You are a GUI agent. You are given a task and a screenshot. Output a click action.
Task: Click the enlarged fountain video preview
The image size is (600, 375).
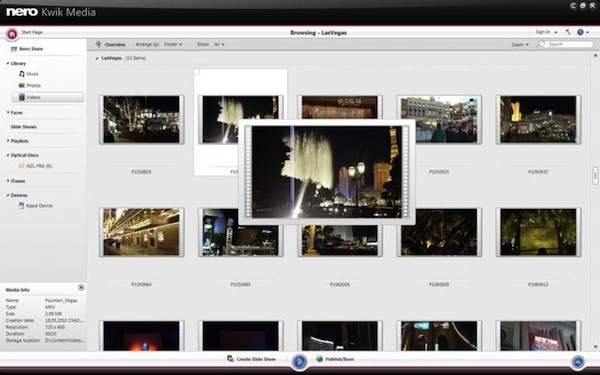point(327,172)
